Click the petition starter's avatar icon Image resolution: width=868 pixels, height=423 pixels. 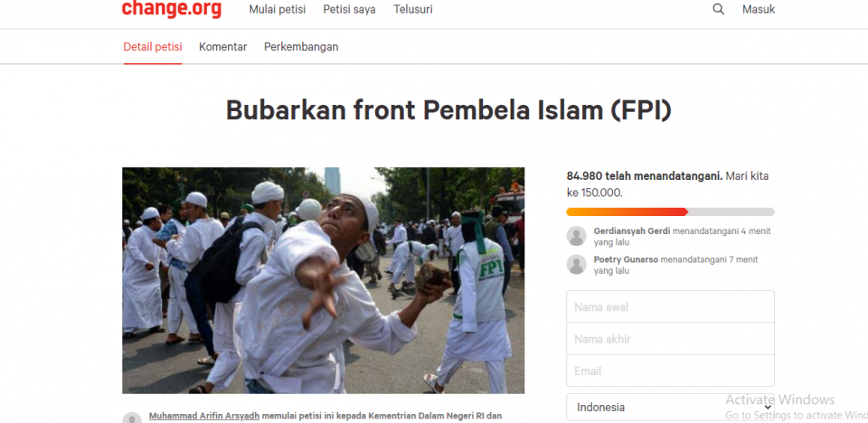[x=132, y=418]
